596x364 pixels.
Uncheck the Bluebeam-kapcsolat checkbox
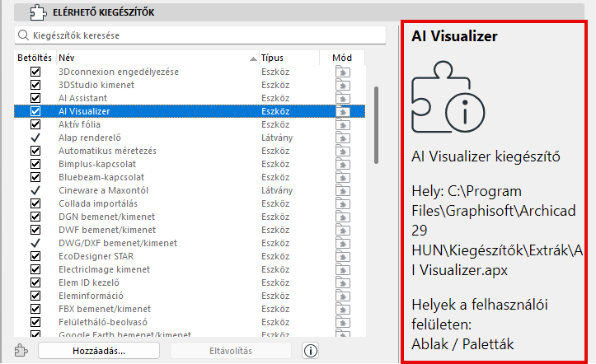35,177
